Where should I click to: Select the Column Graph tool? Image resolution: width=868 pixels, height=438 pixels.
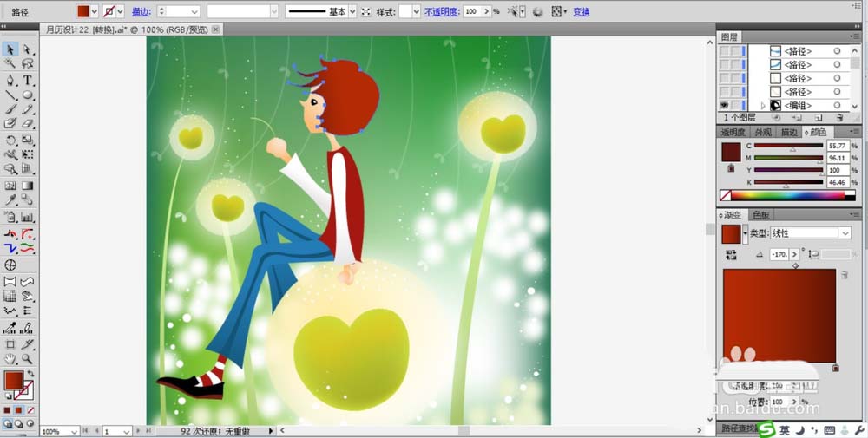point(27,217)
